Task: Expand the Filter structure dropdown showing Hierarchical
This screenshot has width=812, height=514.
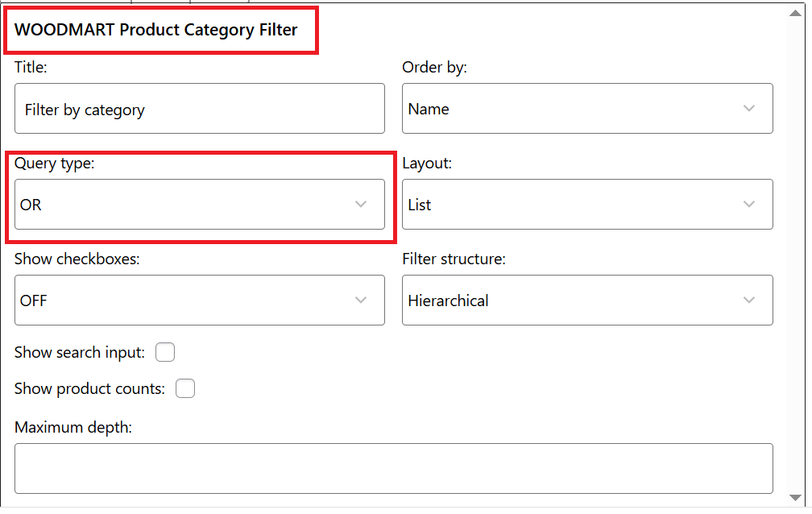Action: (587, 300)
